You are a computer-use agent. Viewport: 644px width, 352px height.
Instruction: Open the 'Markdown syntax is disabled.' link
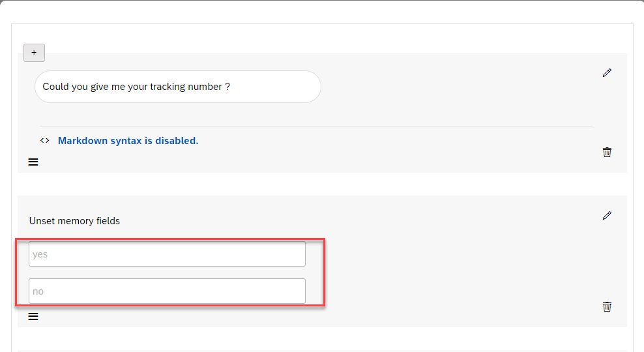point(128,140)
